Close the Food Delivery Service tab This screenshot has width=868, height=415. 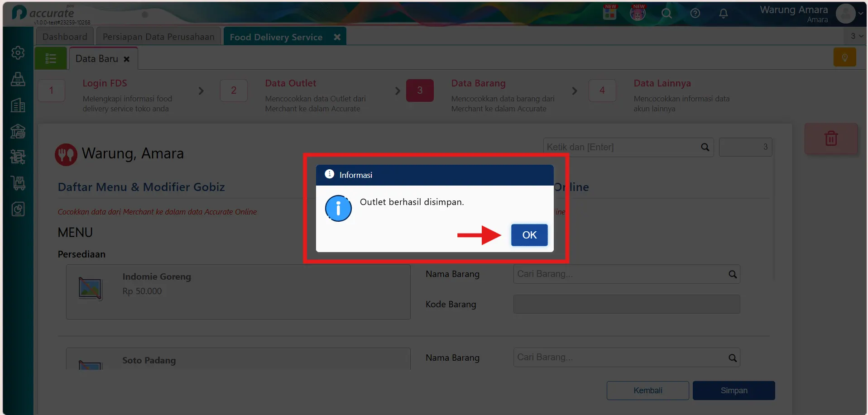(x=337, y=37)
